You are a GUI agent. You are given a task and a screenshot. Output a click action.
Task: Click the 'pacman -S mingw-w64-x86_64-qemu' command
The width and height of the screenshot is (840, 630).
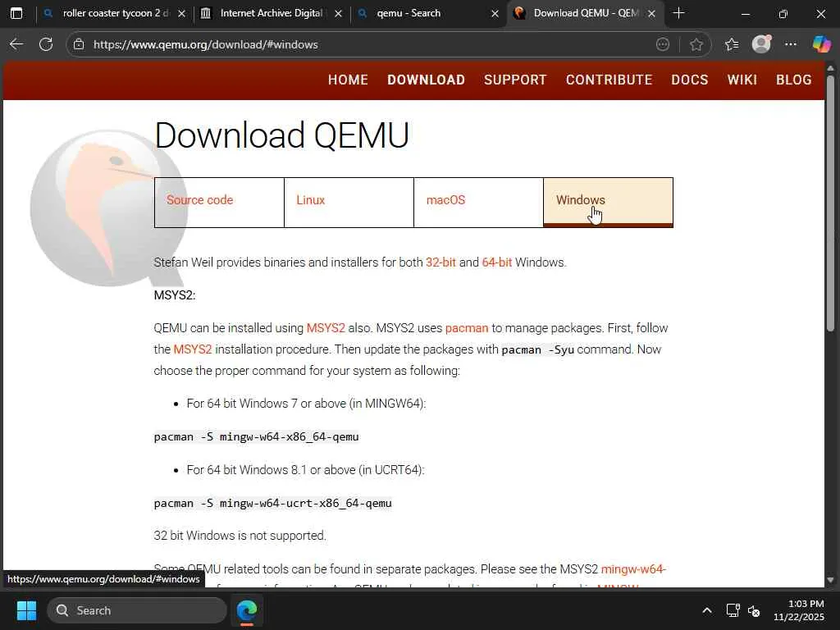coord(256,436)
